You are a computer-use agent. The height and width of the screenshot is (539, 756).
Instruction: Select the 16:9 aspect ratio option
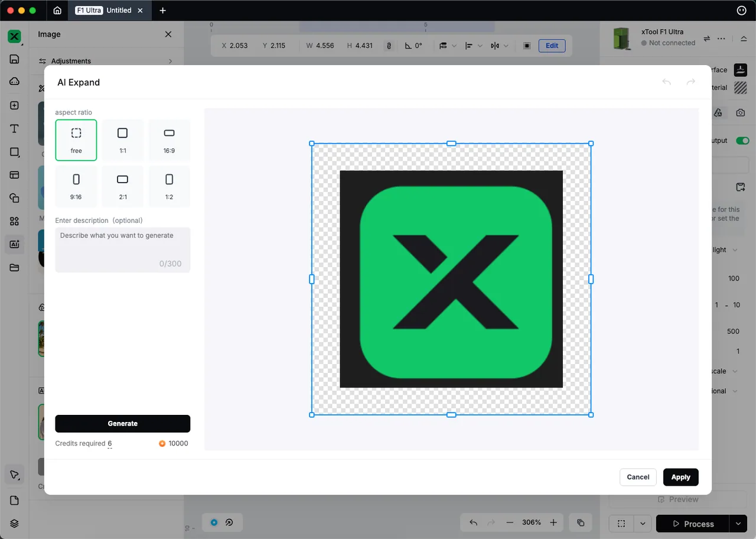(x=169, y=140)
